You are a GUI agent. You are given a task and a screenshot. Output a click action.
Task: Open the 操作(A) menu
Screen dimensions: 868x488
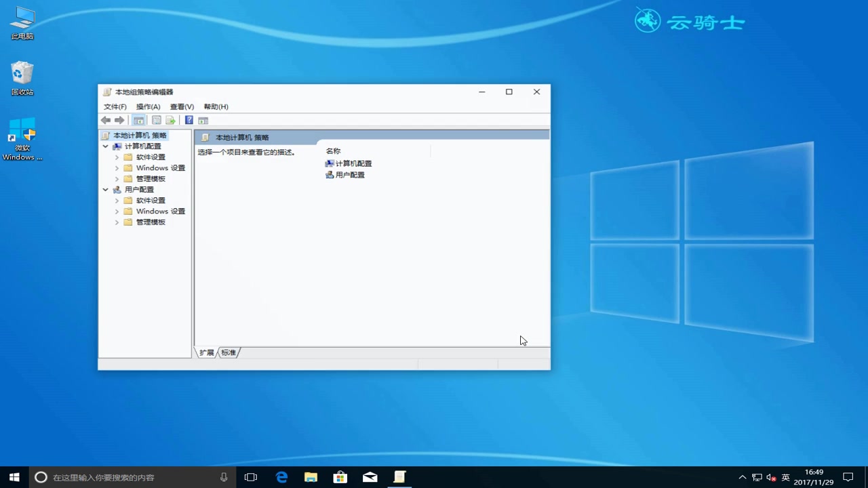click(x=148, y=106)
